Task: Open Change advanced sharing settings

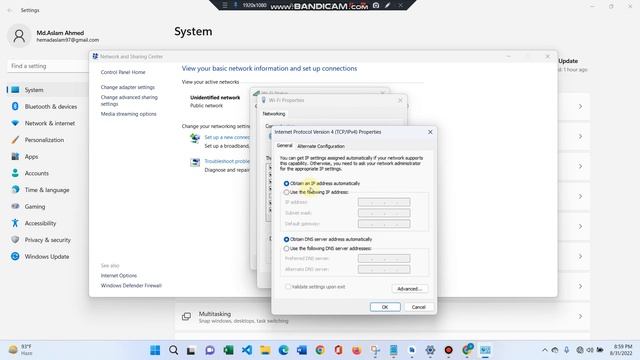Action: (129, 101)
